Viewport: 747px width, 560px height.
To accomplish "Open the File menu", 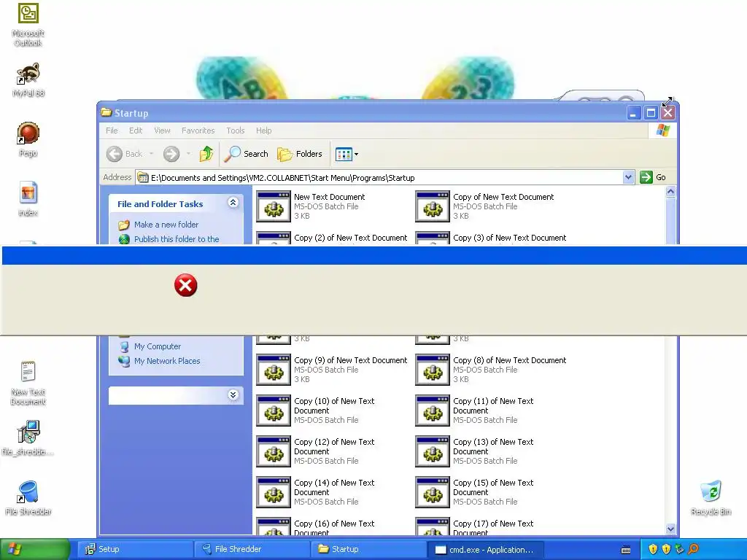I will pyautogui.click(x=112, y=131).
